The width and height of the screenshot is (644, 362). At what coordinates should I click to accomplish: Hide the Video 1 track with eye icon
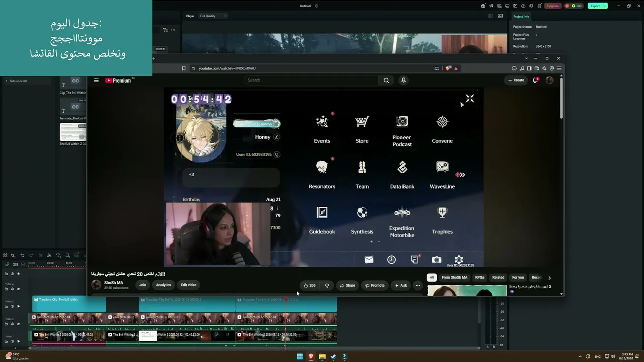tap(18, 341)
